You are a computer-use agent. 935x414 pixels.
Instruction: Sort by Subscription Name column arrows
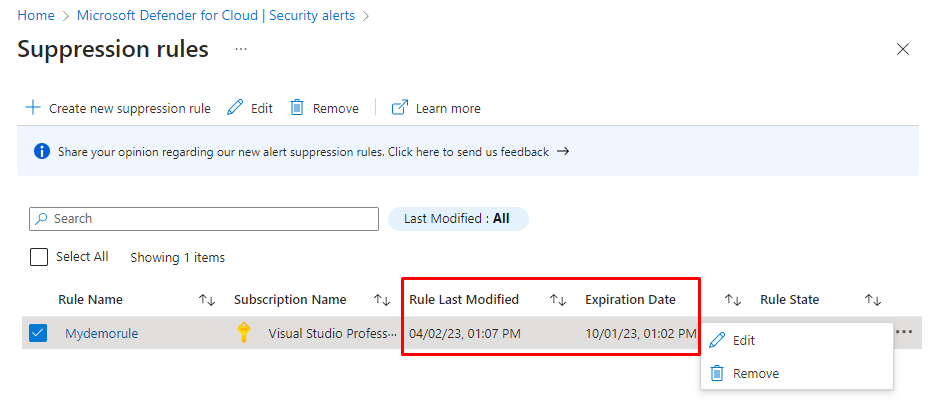click(382, 300)
